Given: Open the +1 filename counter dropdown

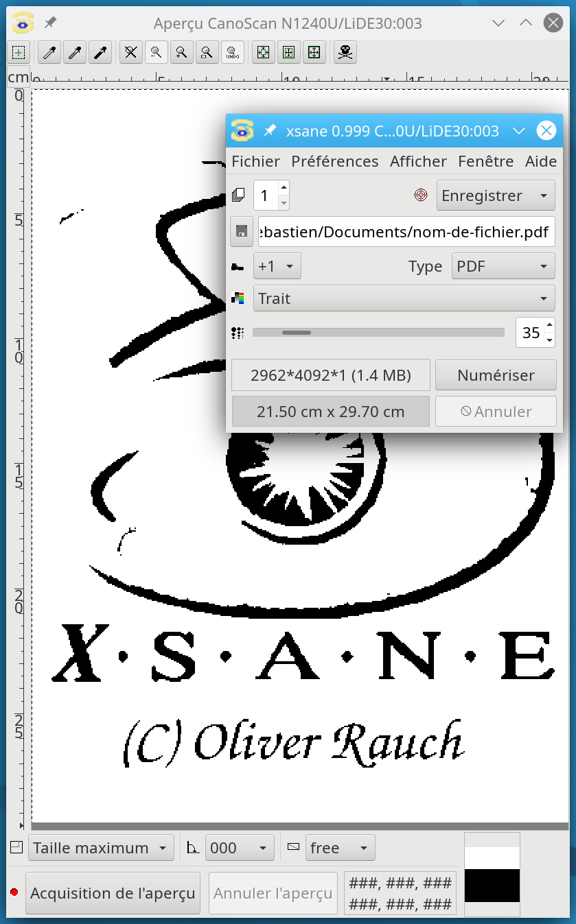Looking at the screenshot, I should pyautogui.click(x=277, y=266).
